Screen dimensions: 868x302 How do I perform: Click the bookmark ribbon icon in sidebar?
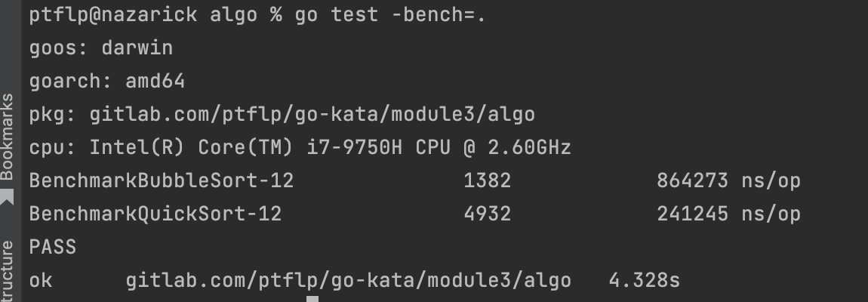click(x=8, y=198)
